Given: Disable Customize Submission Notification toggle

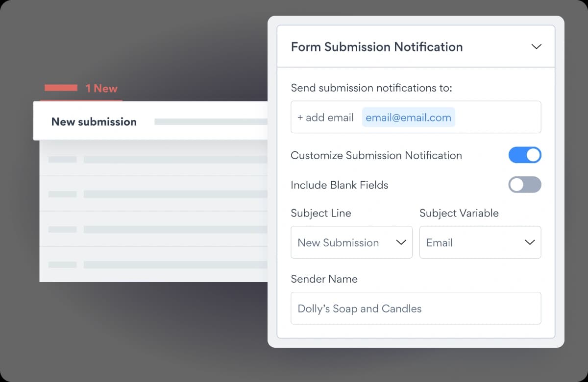Looking at the screenshot, I should pos(525,155).
